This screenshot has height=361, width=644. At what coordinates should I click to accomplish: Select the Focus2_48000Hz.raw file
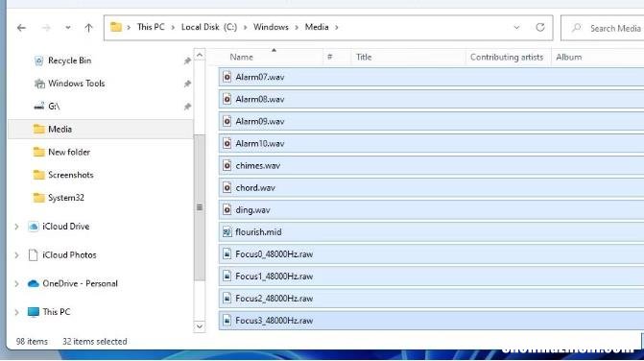(x=431, y=299)
